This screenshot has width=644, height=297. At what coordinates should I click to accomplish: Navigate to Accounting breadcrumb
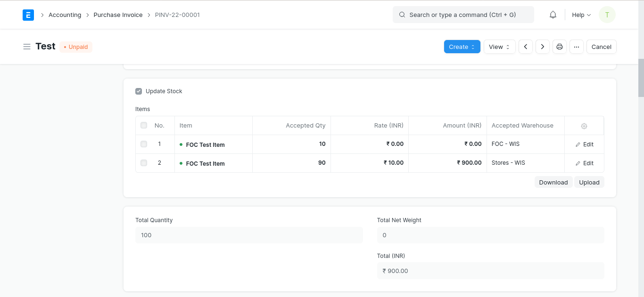(65, 15)
